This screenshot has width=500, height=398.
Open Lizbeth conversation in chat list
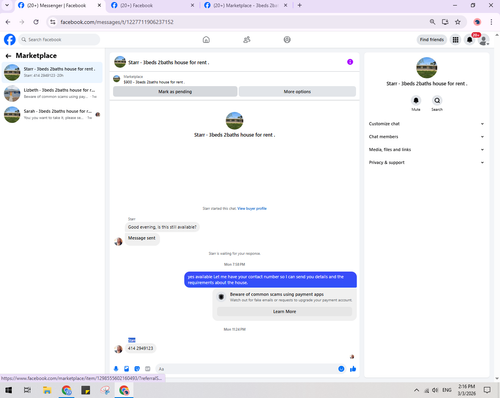[52, 93]
